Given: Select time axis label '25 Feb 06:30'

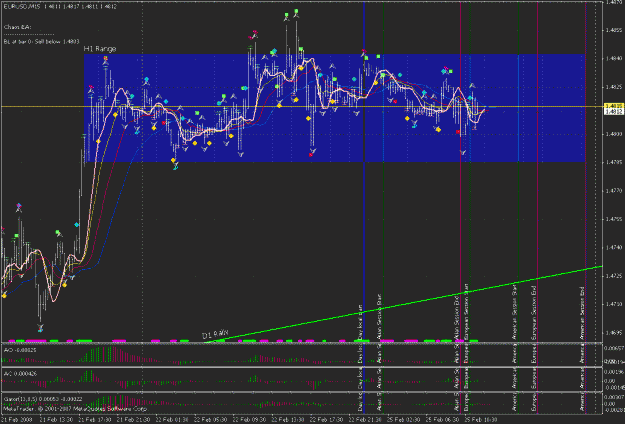Looking at the screenshot, I should coord(442,420).
